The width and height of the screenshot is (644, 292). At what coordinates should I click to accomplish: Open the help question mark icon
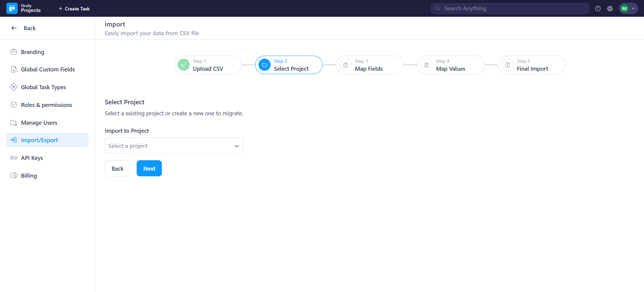click(598, 9)
